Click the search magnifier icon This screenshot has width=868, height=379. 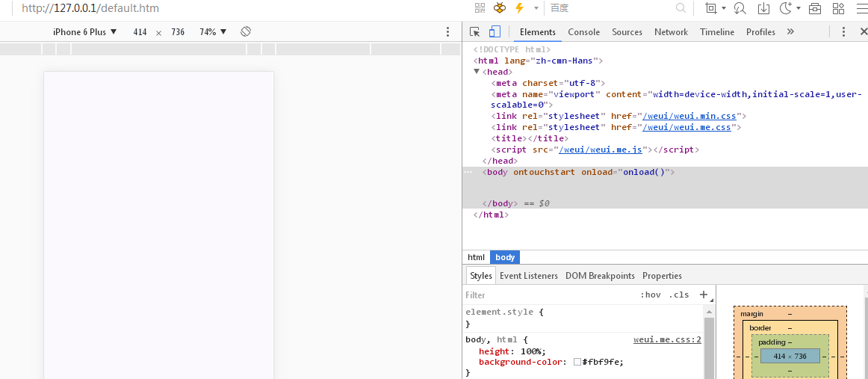pos(681,8)
